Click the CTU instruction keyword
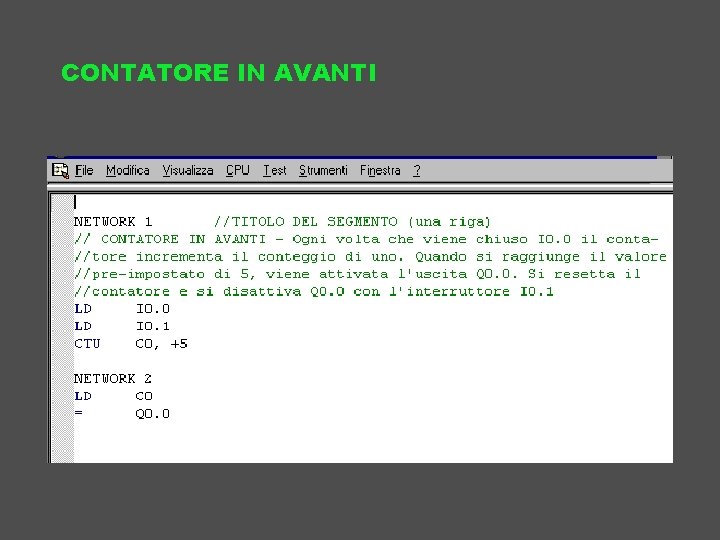 tap(87, 344)
